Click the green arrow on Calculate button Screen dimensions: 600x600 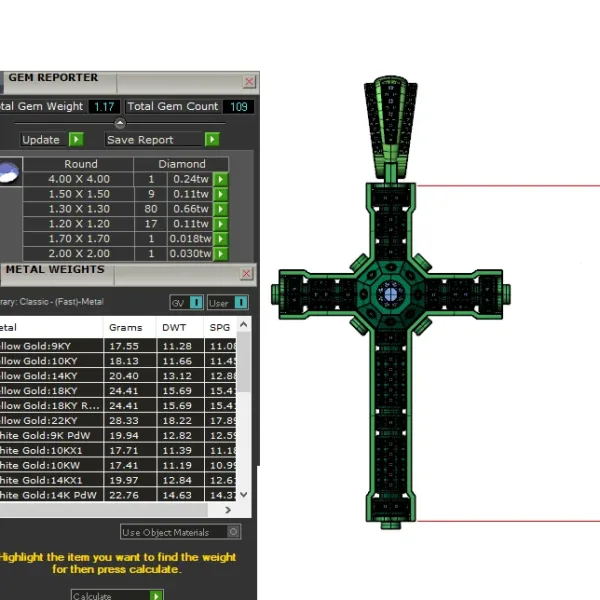156,595
